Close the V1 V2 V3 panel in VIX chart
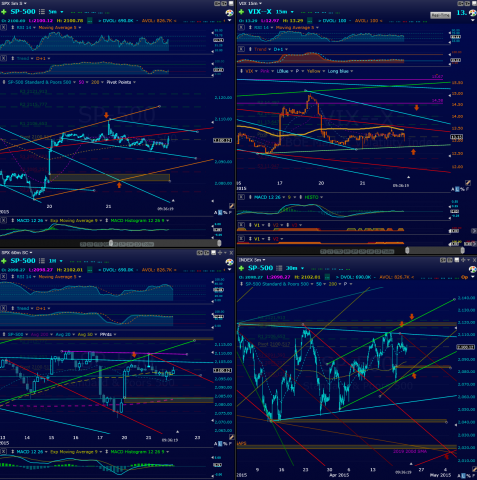 (x=241, y=225)
